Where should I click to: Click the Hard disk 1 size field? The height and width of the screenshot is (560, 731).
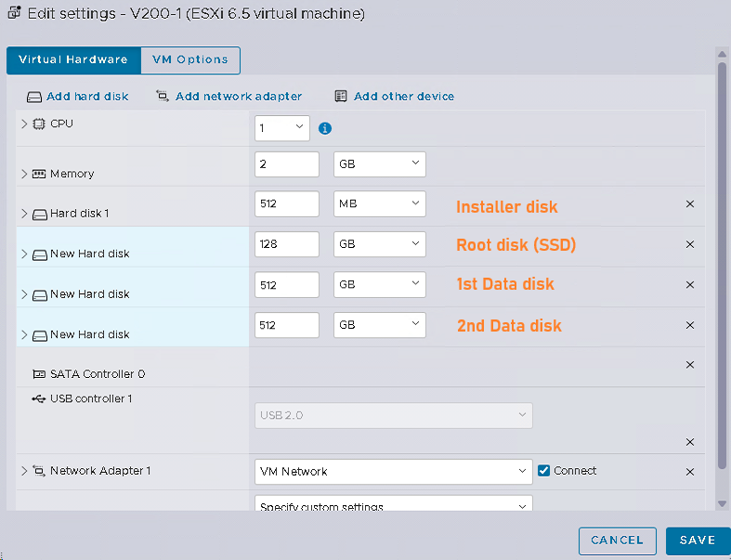coord(287,203)
